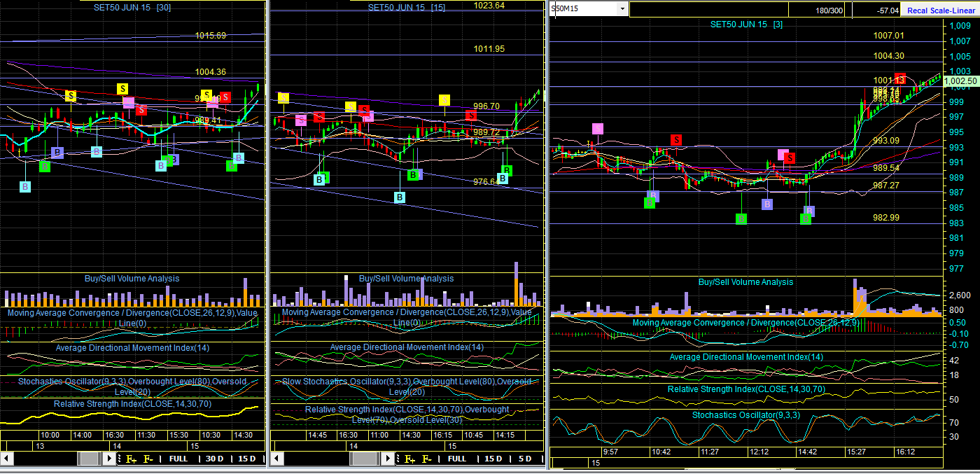Click the 1007.01 level label on the 3-minute chart
This screenshot has width=980, height=474.
click(x=889, y=36)
